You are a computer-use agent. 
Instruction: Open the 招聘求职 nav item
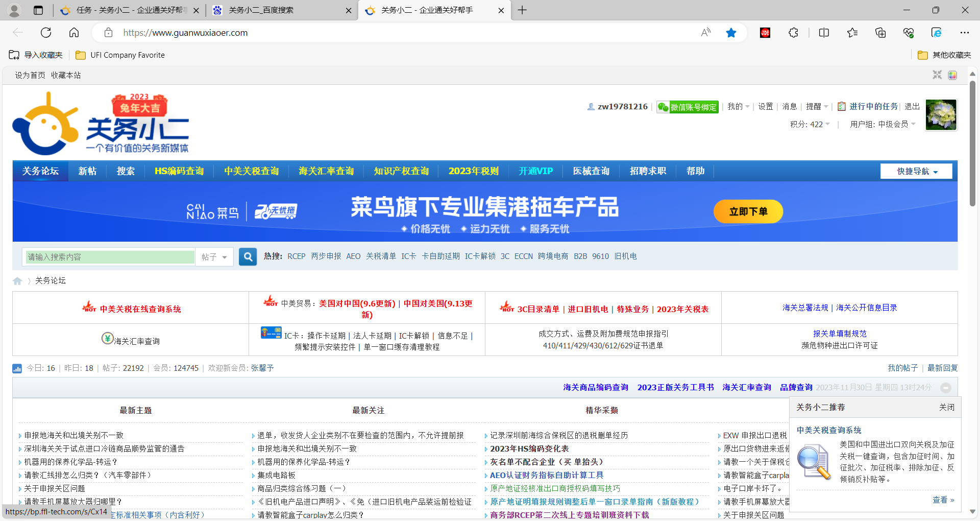click(x=648, y=171)
